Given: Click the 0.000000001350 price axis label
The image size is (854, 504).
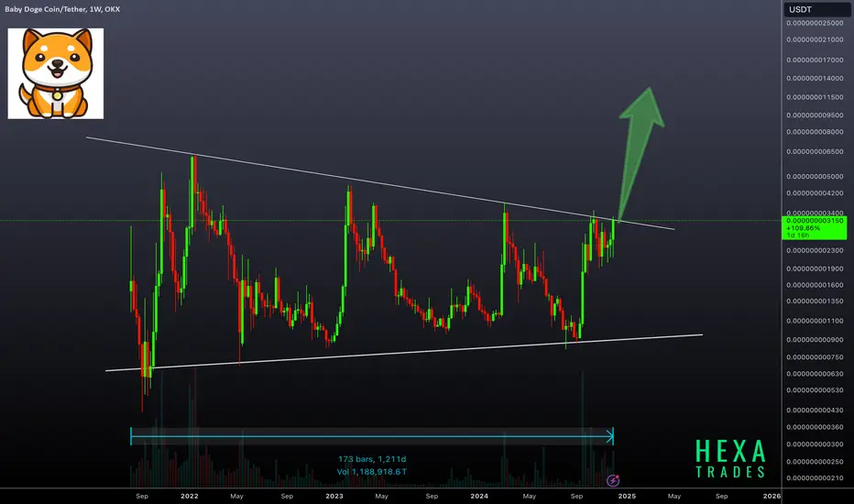Looking at the screenshot, I should [x=815, y=301].
